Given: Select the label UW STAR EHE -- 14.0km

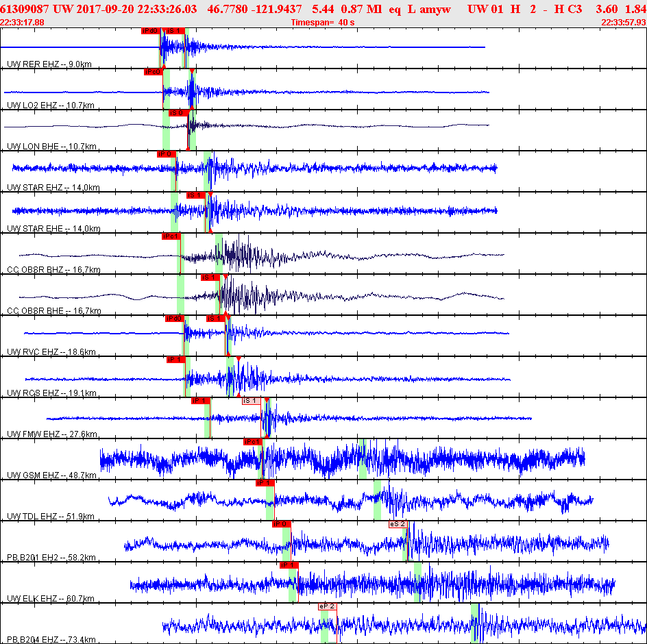Looking at the screenshot, I should pos(53,228).
